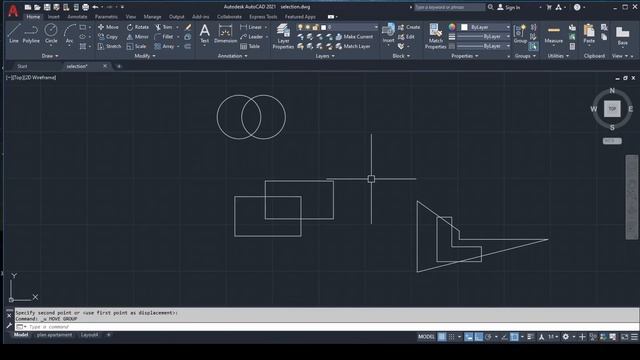
Task: Open the Manage ribbon tab
Action: [152, 17]
